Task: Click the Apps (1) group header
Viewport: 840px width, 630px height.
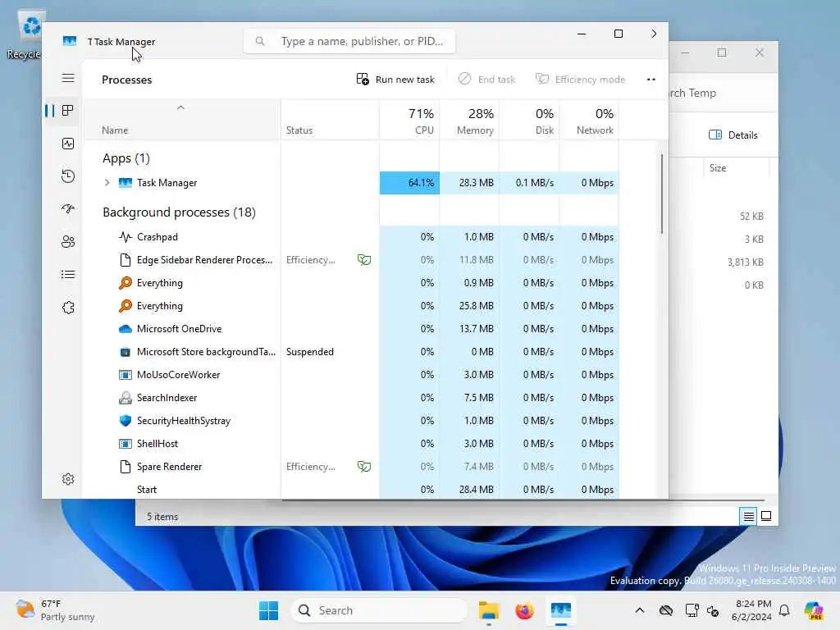Action: point(126,158)
